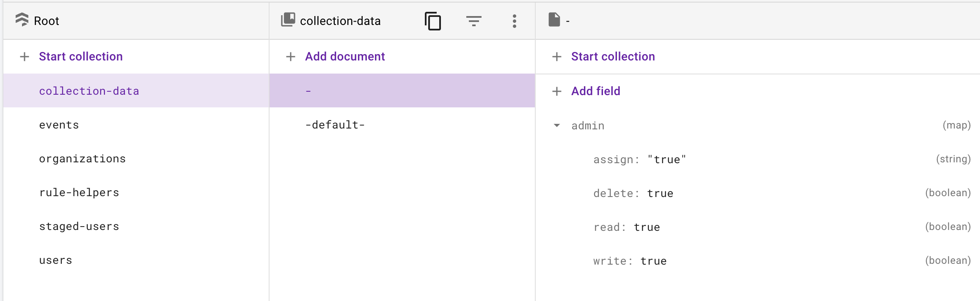Open the three-dot collection options menu
Screen dimensions: 980x301
[514, 21]
